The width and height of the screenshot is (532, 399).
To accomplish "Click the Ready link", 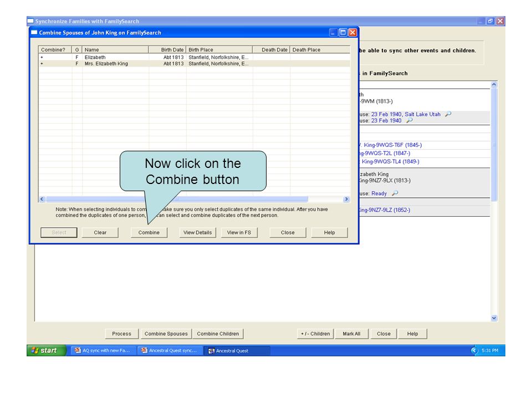I will (x=379, y=193).
